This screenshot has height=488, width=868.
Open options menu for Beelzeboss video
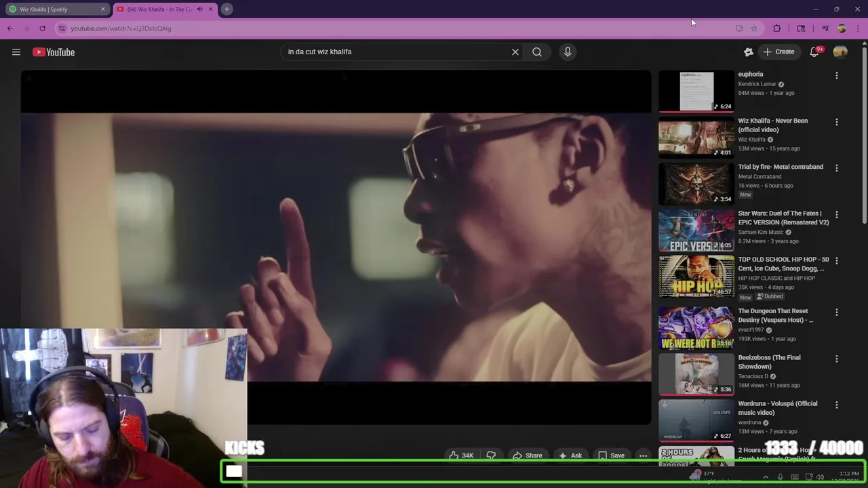[x=837, y=359]
